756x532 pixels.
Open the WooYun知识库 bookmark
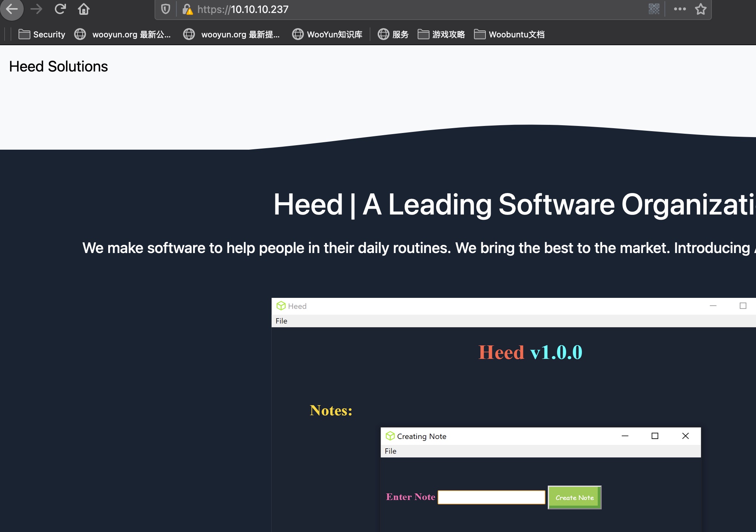point(327,34)
